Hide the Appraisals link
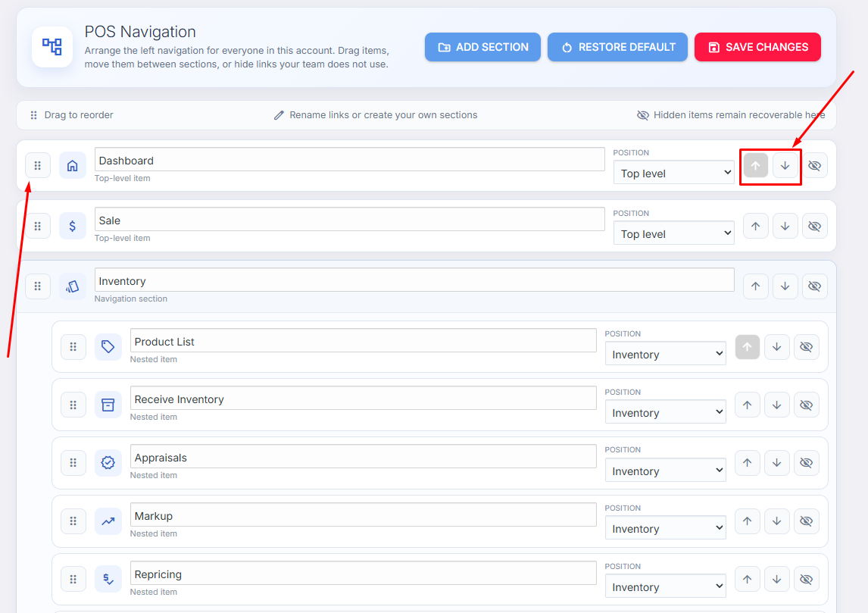The image size is (868, 613). point(806,463)
